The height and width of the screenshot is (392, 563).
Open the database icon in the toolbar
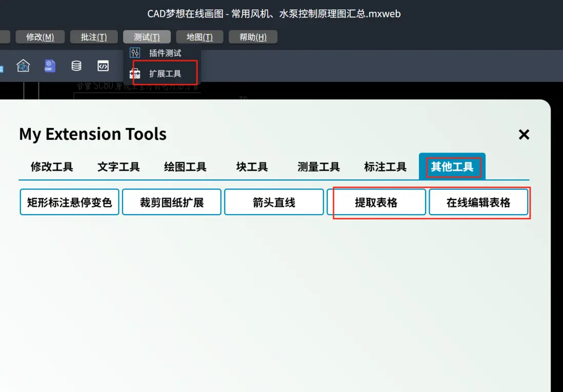(76, 66)
